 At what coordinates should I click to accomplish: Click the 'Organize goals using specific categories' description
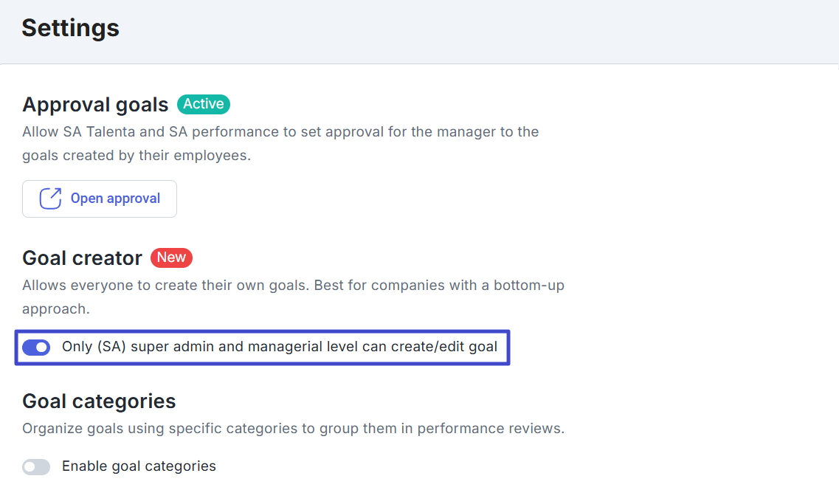point(293,429)
